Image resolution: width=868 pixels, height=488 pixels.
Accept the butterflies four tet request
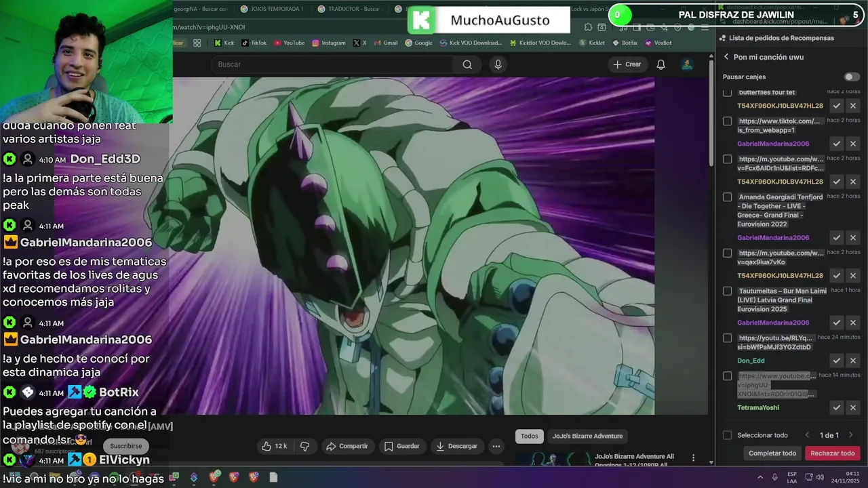coord(837,106)
